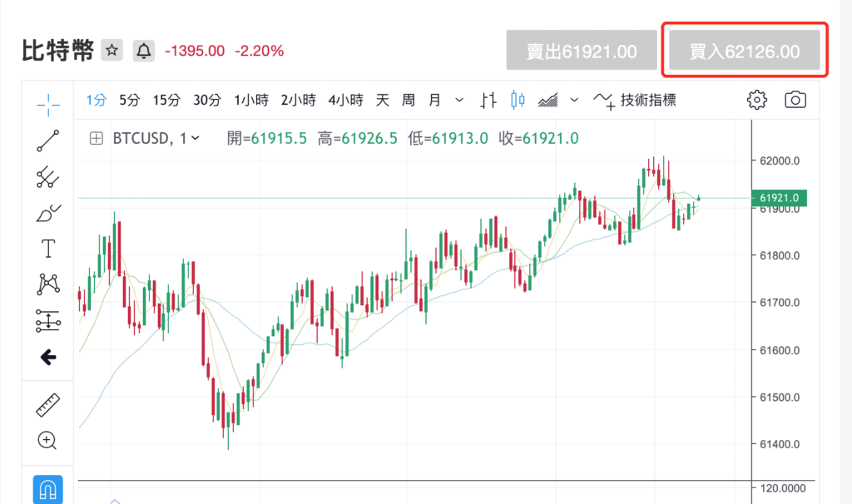Click the ruler measure tool
Image resolution: width=852 pixels, height=504 pixels.
pyautogui.click(x=48, y=405)
